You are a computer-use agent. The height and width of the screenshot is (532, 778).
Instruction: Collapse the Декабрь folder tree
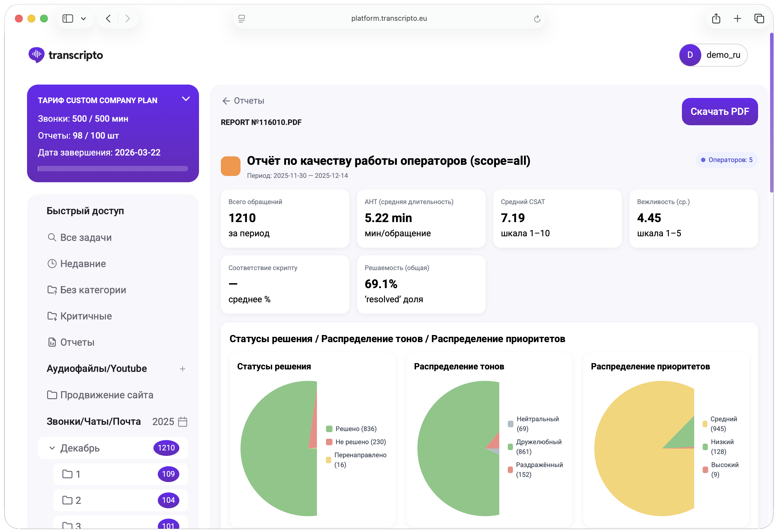[x=52, y=448]
